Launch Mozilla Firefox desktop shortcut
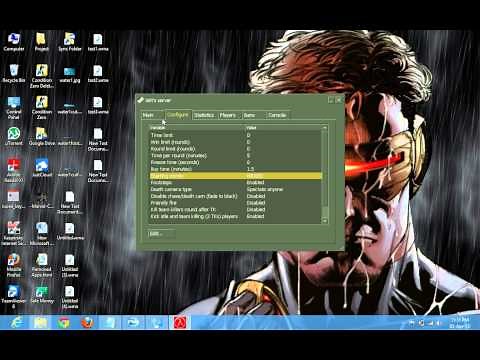 click(14, 265)
